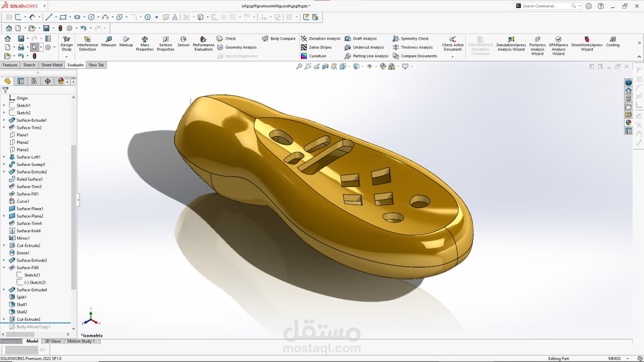Run Interference Detection
Viewport: 644px width, 362px height.
point(88,44)
